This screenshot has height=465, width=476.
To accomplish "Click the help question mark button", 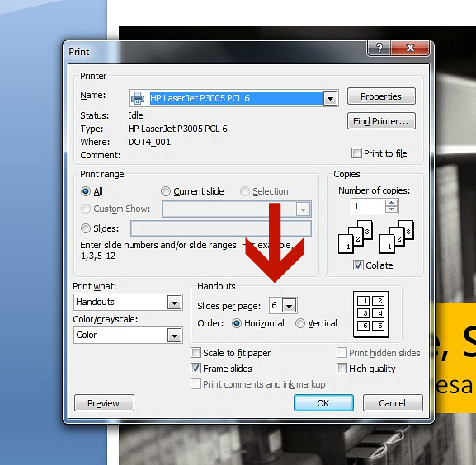I will click(x=379, y=48).
